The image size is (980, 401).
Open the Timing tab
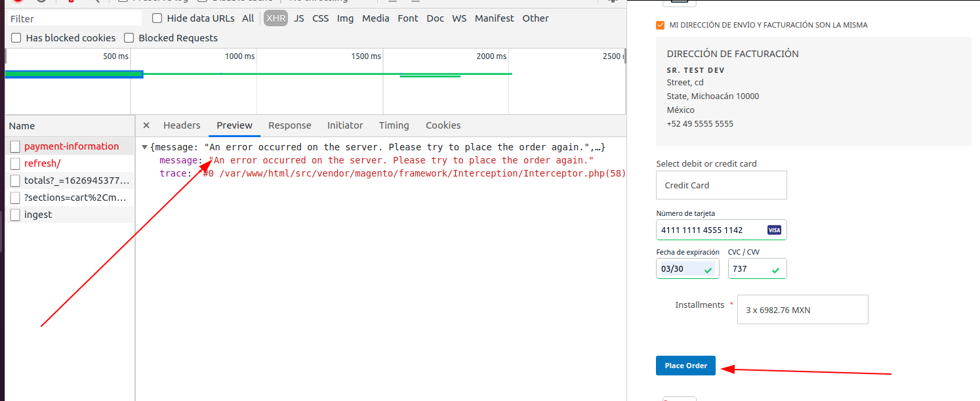click(x=394, y=125)
